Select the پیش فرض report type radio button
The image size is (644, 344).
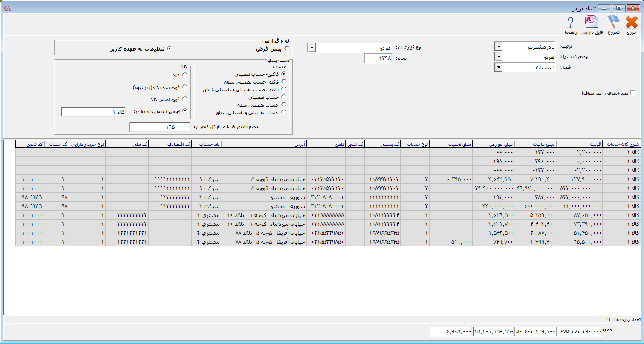tap(286, 49)
